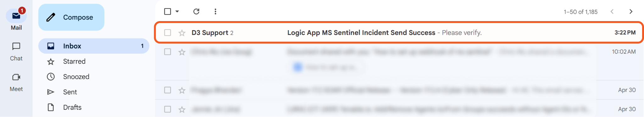Check the D3 Support email checkbox
This screenshot has width=644, height=117.
point(168,33)
